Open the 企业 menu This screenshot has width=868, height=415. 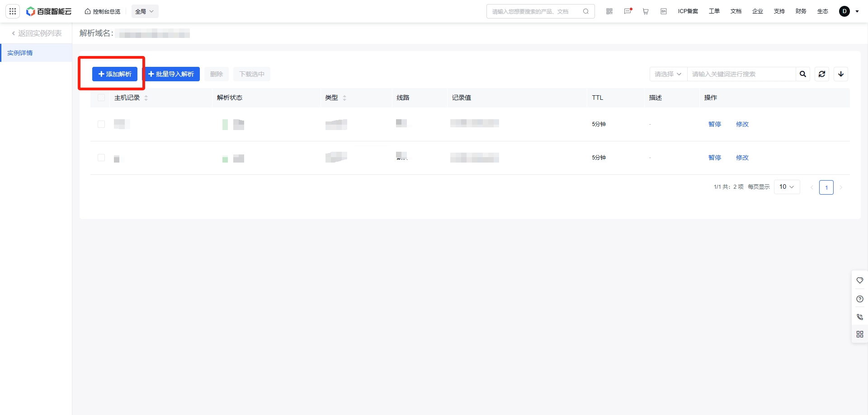point(758,11)
